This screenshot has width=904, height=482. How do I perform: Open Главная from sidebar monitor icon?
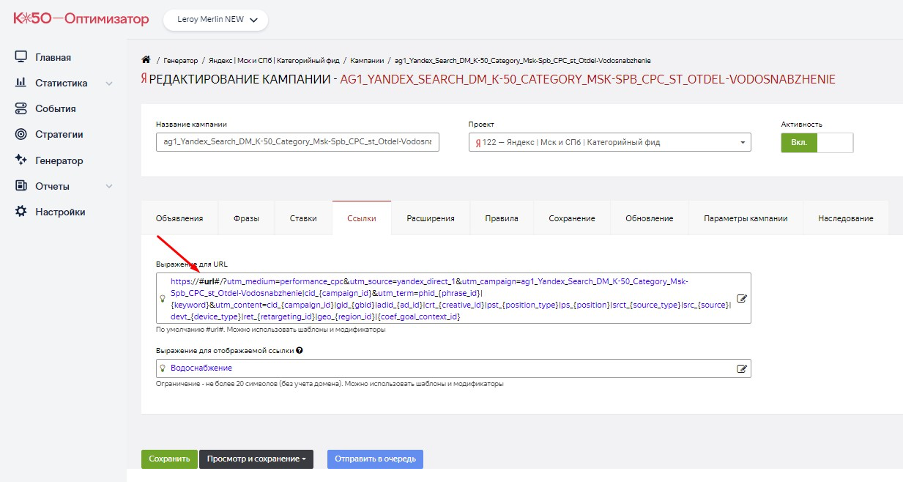(x=21, y=57)
